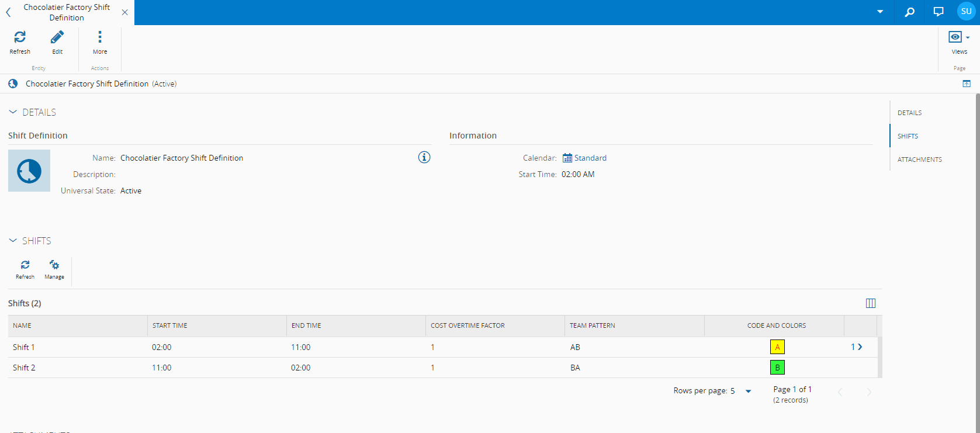Open the Standard calendar link
Image resolution: width=980 pixels, height=433 pixels.
(590, 158)
